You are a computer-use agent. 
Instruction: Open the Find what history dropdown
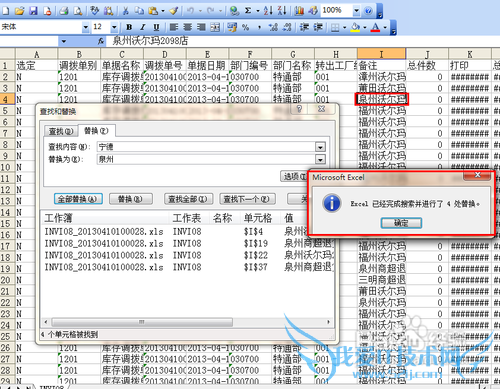pyautogui.click(x=320, y=147)
